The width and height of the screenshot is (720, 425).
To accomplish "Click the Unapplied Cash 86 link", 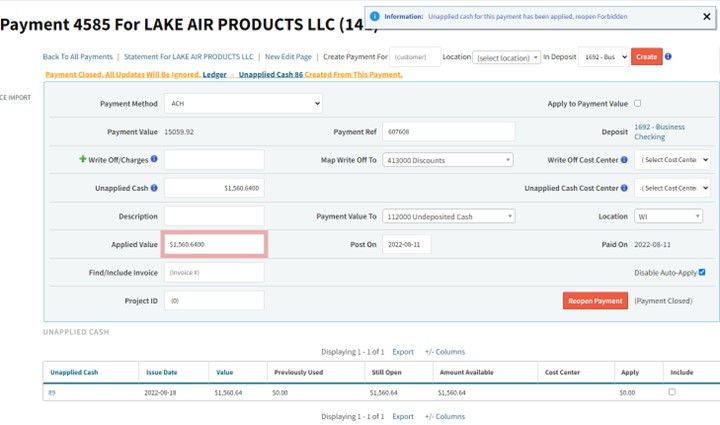I will click(271, 75).
